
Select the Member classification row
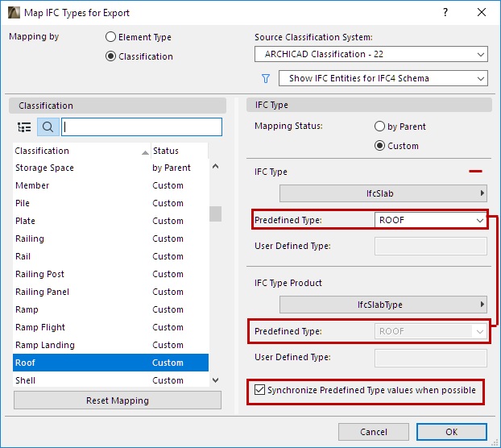click(110, 185)
